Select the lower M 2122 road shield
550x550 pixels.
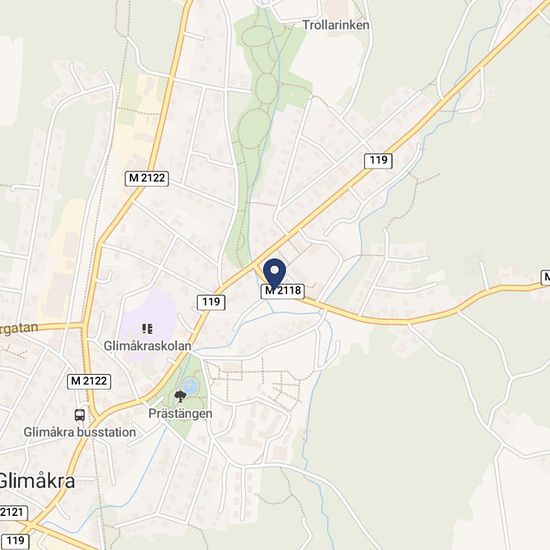coord(89,381)
